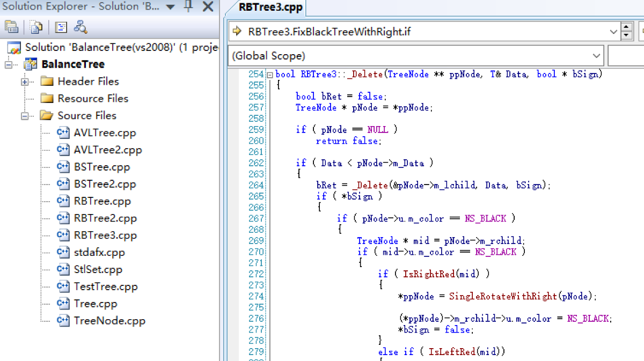
Task: Click 'else if ( IsLeftRed(mid))' line
Action: click(442, 352)
